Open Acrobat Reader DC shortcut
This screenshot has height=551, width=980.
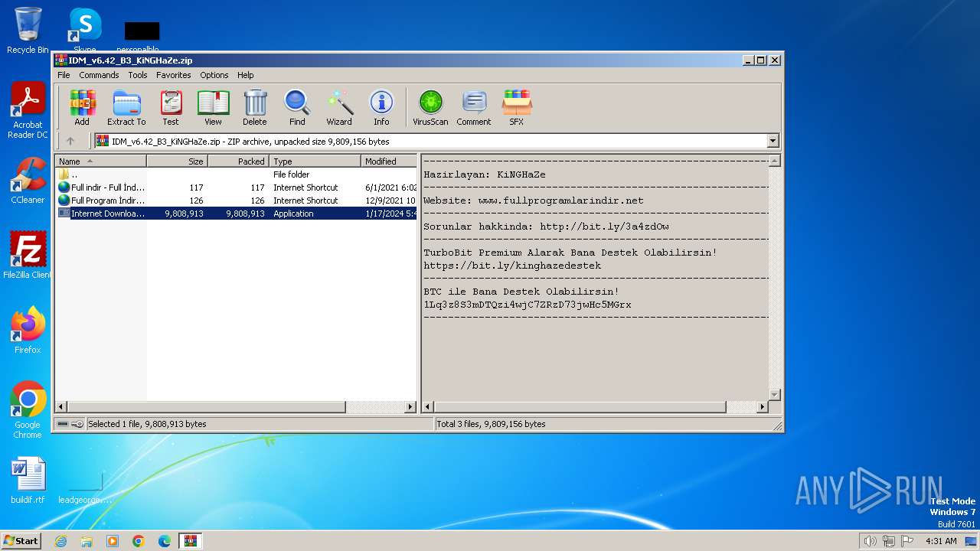coord(28,111)
